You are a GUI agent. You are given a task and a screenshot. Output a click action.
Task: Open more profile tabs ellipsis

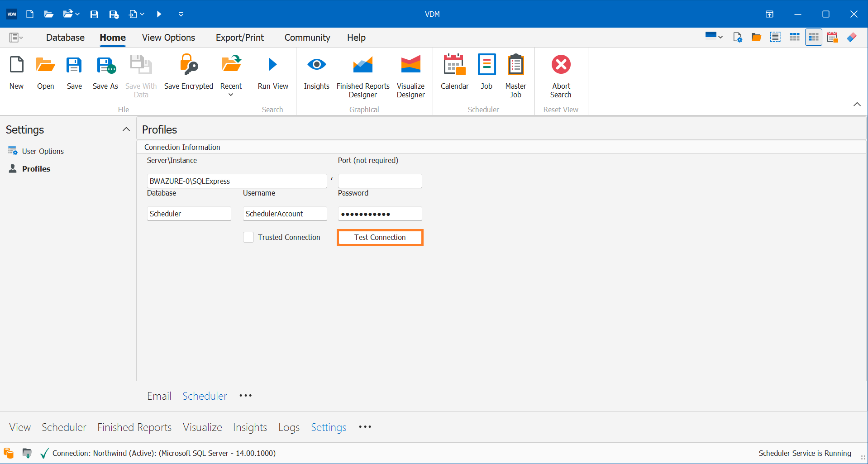click(245, 396)
